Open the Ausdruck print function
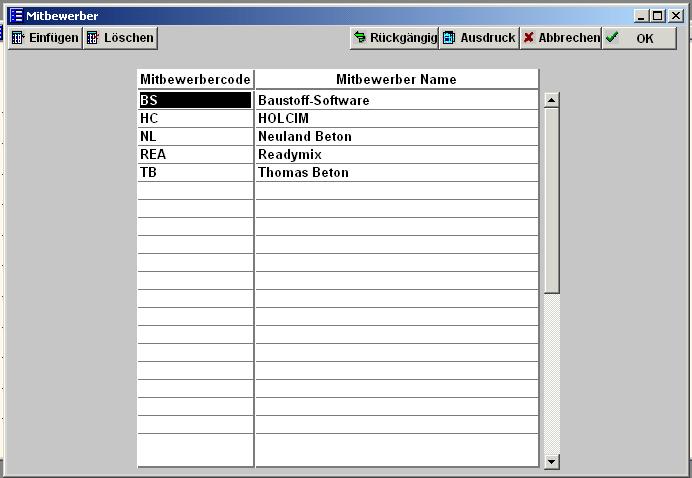692x478 pixels. pyautogui.click(x=479, y=38)
